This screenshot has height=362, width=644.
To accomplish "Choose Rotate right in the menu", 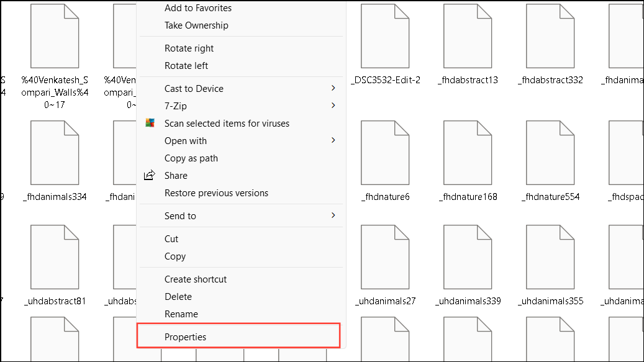I will (x=189, y=48).
